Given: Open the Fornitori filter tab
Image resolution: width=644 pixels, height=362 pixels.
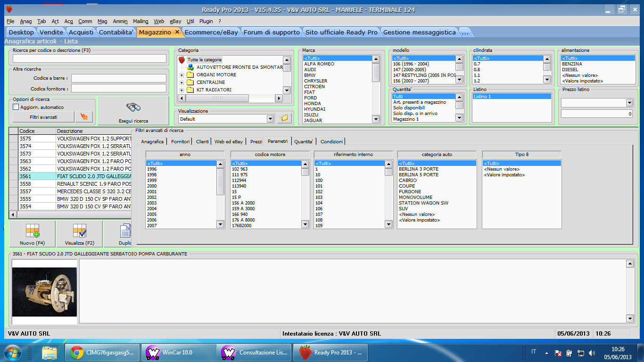Looking at the screenshot, I should click(181, 141).
